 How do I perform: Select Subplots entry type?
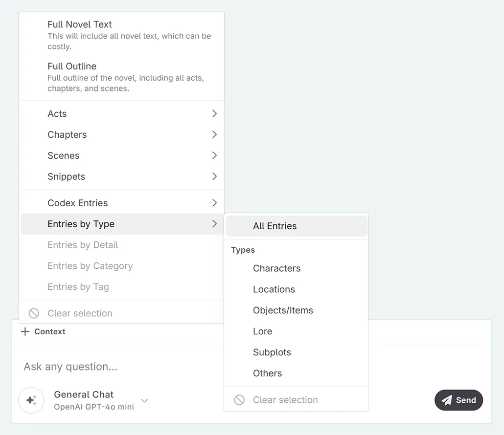tap(272, 352)
